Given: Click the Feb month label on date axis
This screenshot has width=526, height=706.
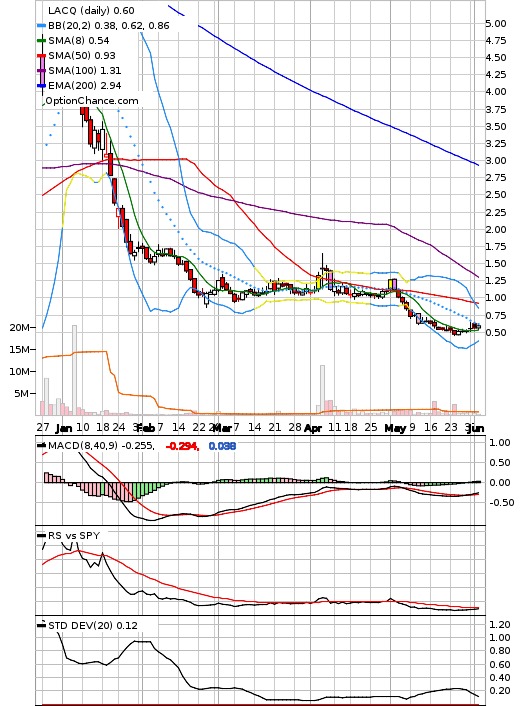Looking at the screenshot, I should tap(146, 428).
